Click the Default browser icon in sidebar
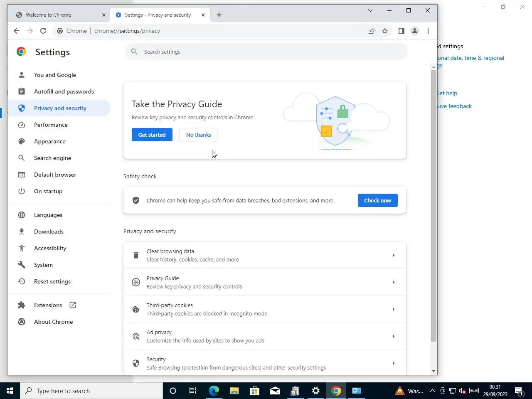This screenshot has height=399, width=532. pos(22,175)
